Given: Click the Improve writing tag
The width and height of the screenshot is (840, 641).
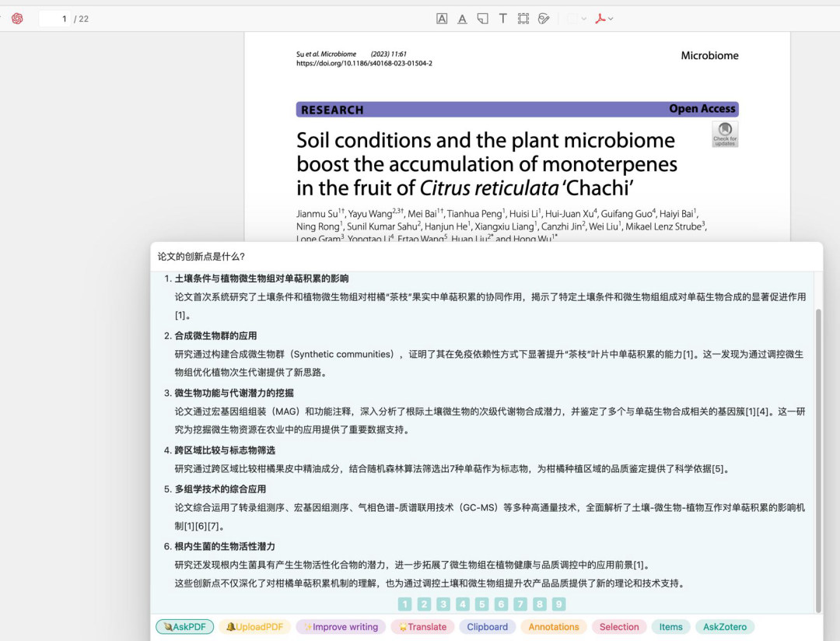Looking at the screenshot, I should point(341,626).
